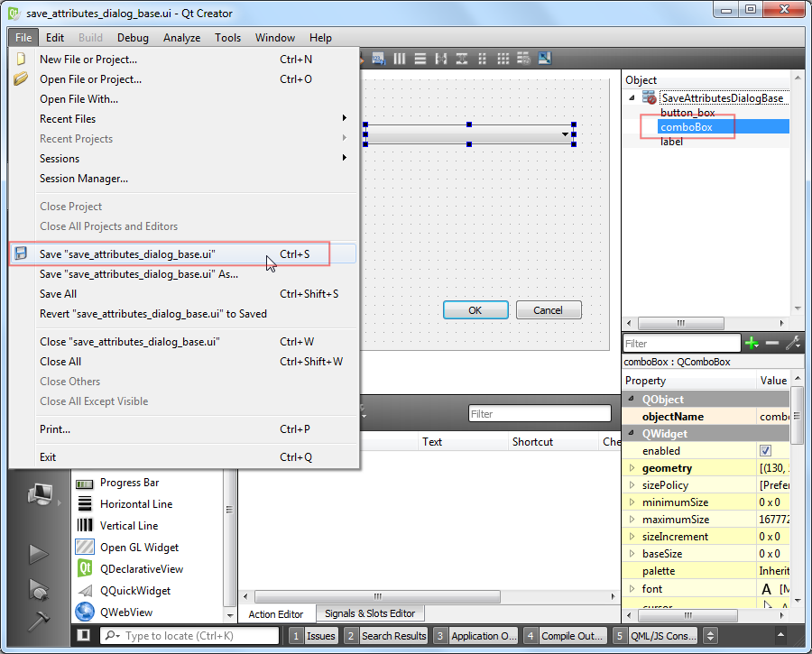812x654 pixels.
Task: Click the Property Editor Filter field
Action: pyautogui.click(x=681, y=343)
